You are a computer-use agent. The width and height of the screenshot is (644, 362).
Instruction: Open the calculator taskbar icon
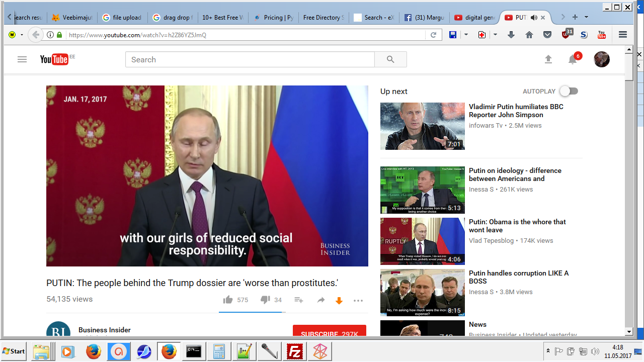(x=219, y=351)
